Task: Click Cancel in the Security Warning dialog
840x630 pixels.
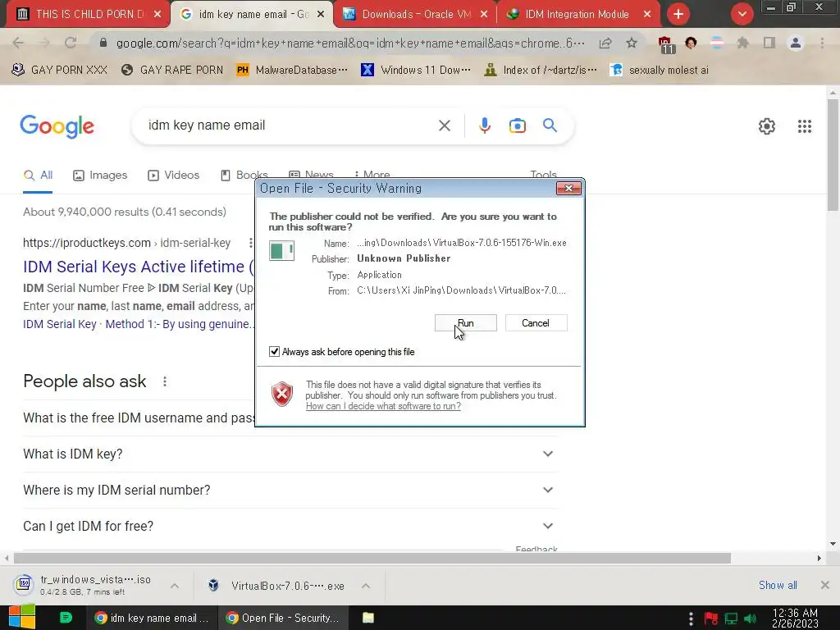Action: (x=536, y=323)
